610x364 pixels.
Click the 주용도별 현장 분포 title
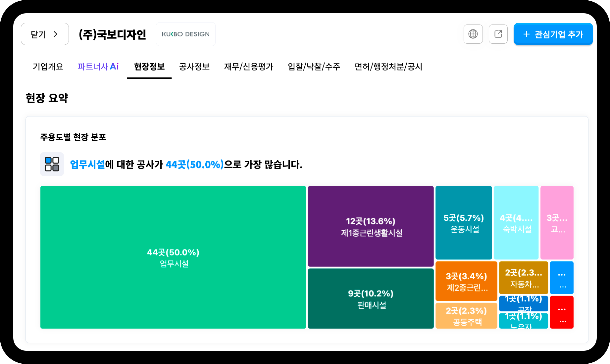pos(73,137)
